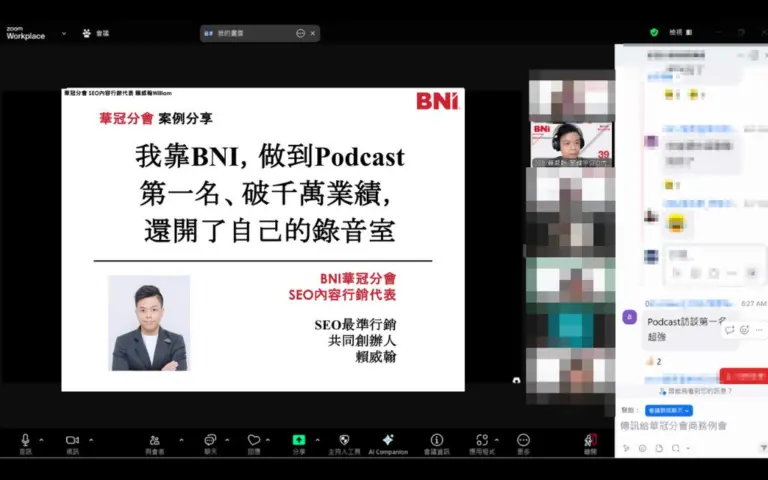Click the green share screen icon
Screen dimensions: 768x480
(x=299, y=440)
